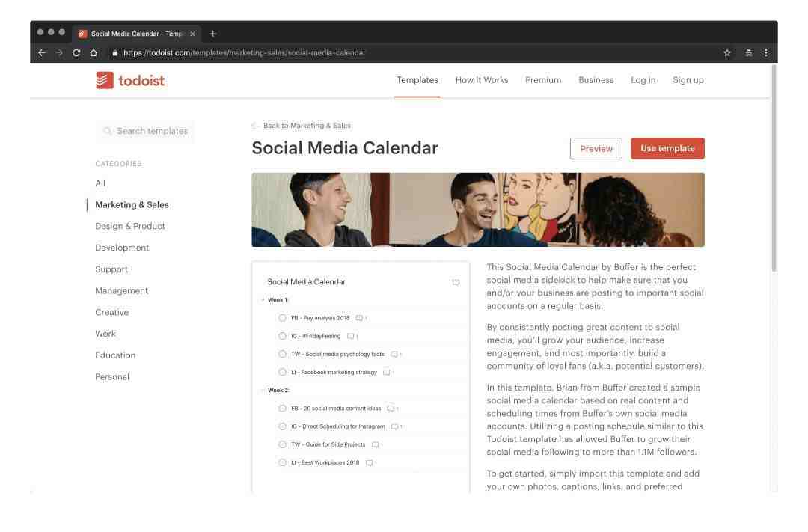Open the How It Works nav item
The image size is (808, 532).
click(x=482, y=80)
